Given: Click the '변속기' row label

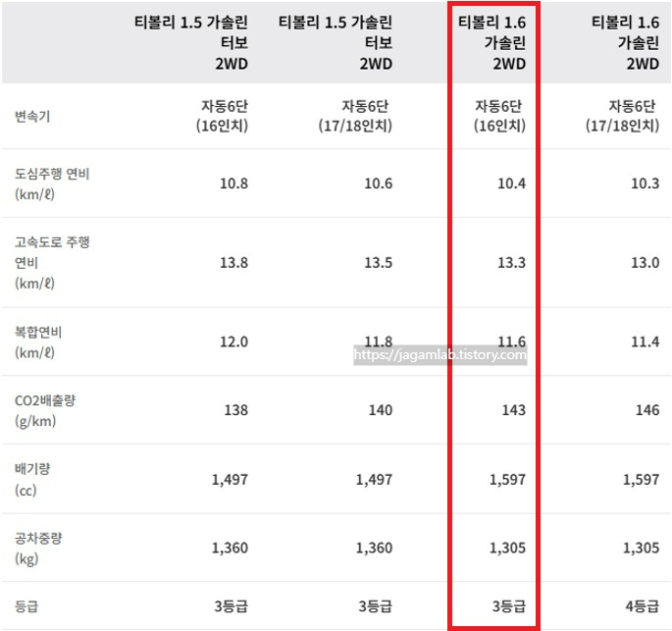Looking at the screenshot, I should pyautogui.click(x=32, y=116).
